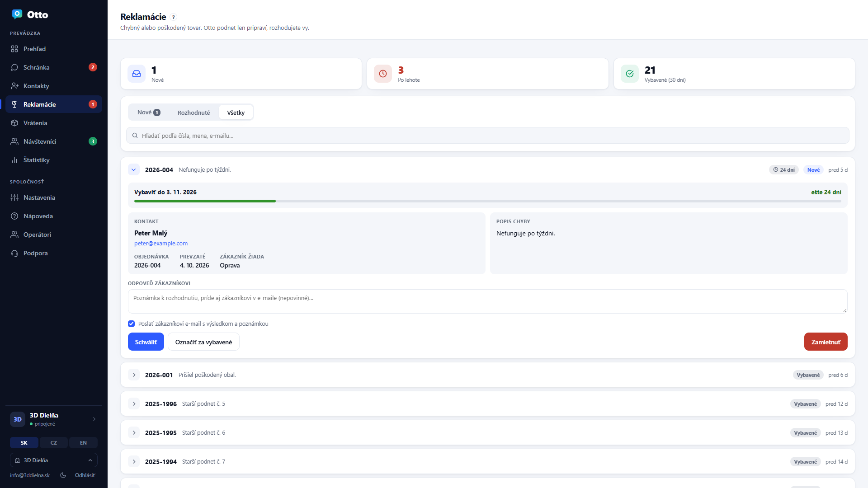The height and width of the screenshot is (488, 868).
Task: Open the Prehľad dashboard icon
Action: (14, 49)
